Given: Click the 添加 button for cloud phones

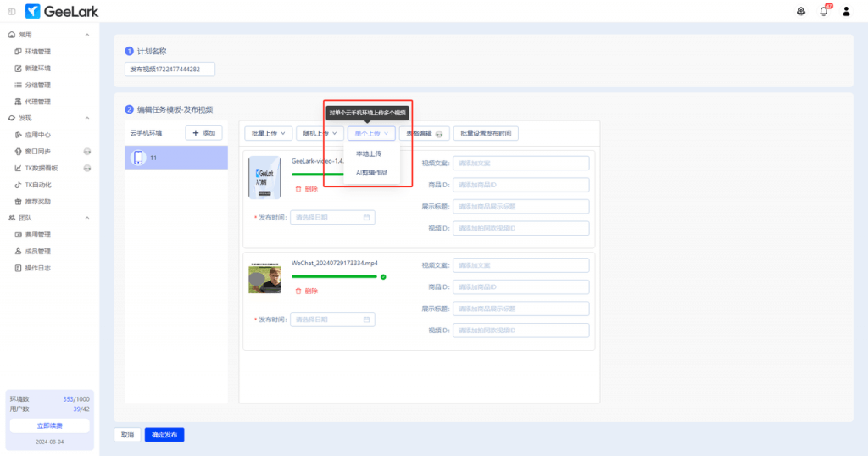Looking at the screenshot, I should coord(203,133).
